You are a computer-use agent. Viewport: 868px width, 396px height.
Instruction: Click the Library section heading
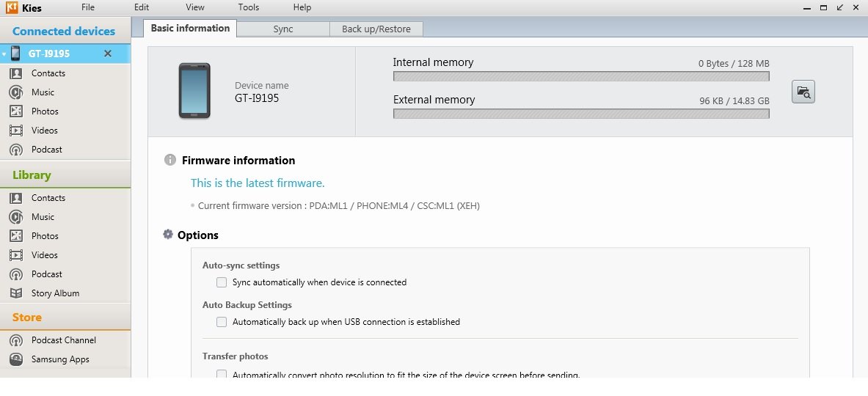(x=32, y=175)
